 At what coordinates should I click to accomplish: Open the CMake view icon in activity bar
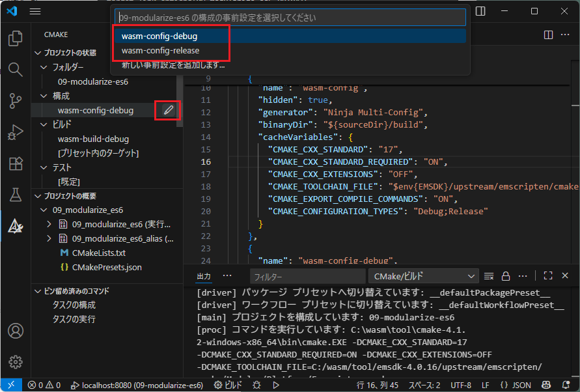tap(15, 226)
